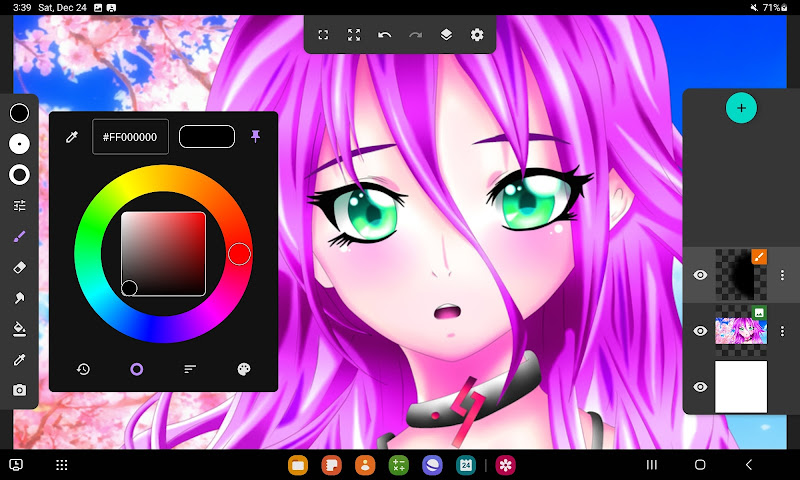Hide the top brush layer
Screen dimensions: 800x480
pyautogui.click(x=701, y=275)
